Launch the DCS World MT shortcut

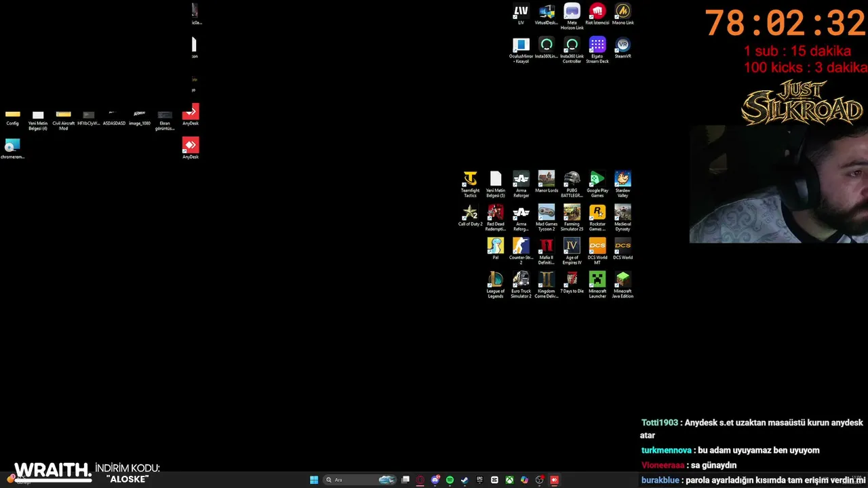pos(597,251)
